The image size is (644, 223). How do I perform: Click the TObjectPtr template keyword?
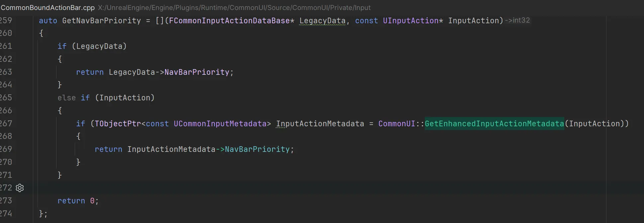(x=118, y=124)
